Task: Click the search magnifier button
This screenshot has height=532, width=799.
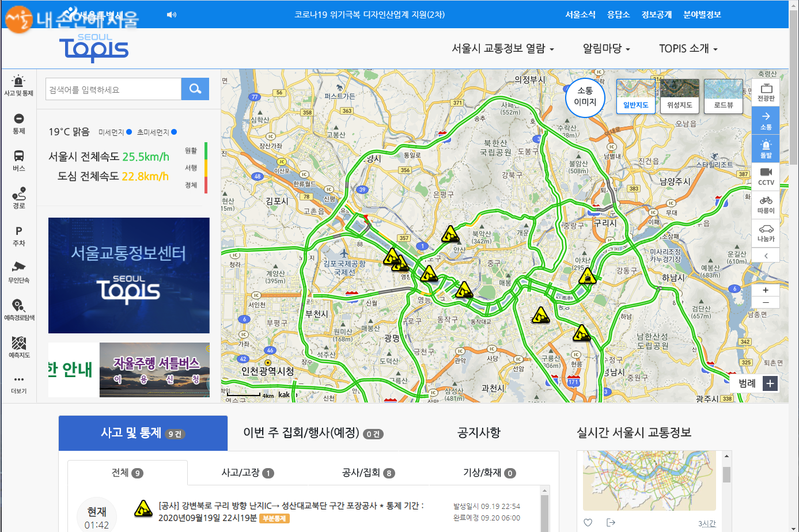Action: point(195,89)
